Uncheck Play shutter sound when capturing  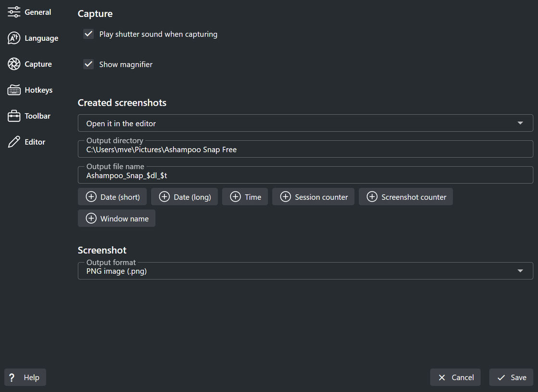point(88,34)
